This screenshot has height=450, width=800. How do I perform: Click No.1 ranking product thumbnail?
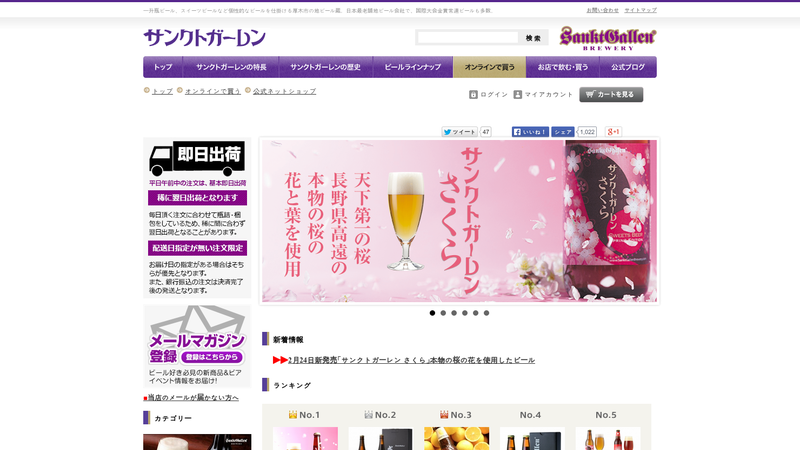305,438
